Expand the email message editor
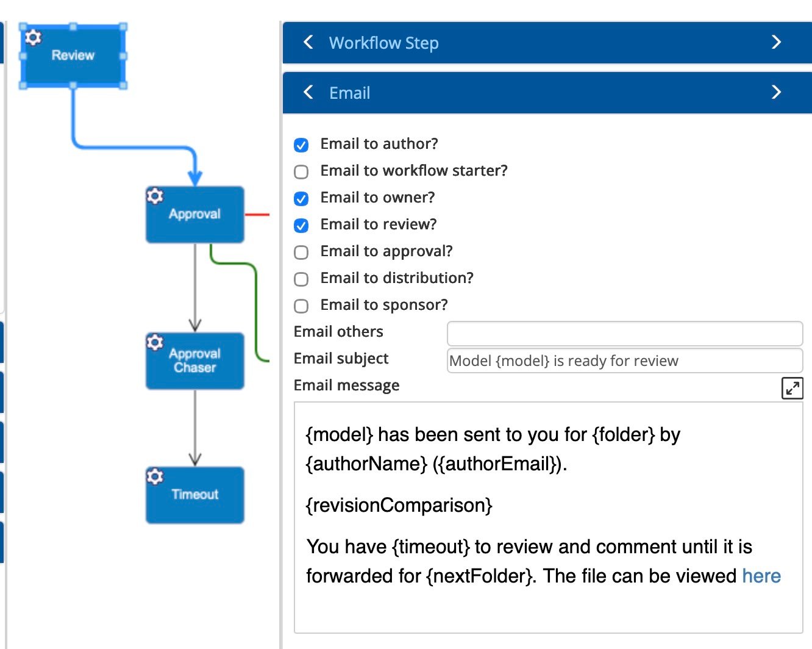Image resolution: width=812 pixels, height=649 pixels. 792,388
